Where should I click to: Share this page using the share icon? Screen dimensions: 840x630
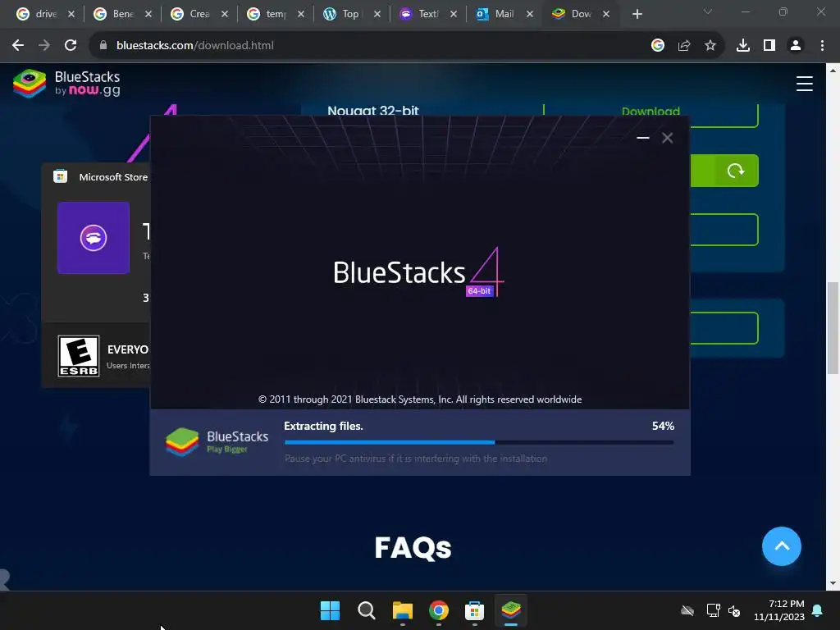[x=683, y=46]
